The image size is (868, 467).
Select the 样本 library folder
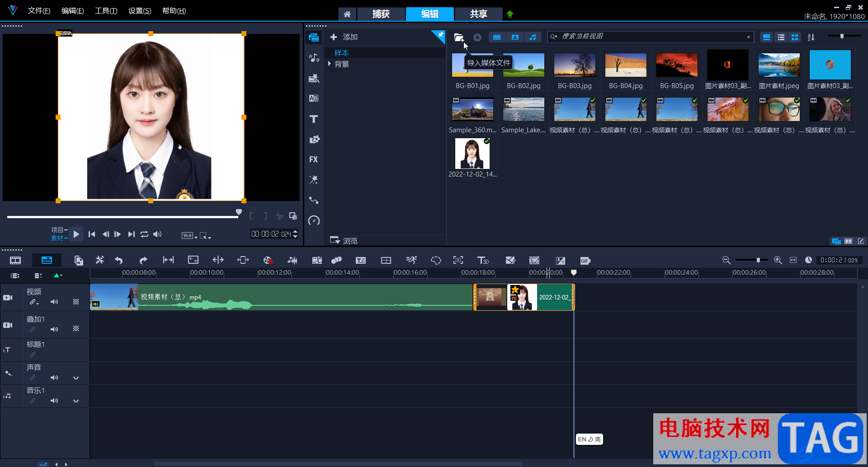coord(341,53)
